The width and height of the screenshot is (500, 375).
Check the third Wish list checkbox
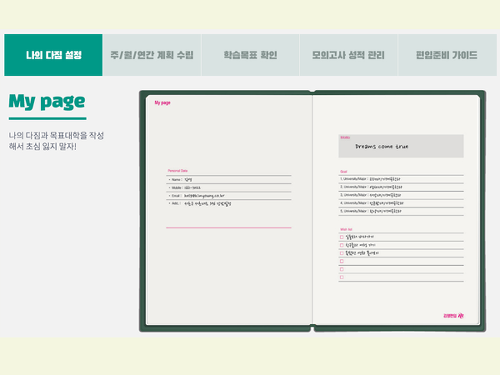coord(342,253)
